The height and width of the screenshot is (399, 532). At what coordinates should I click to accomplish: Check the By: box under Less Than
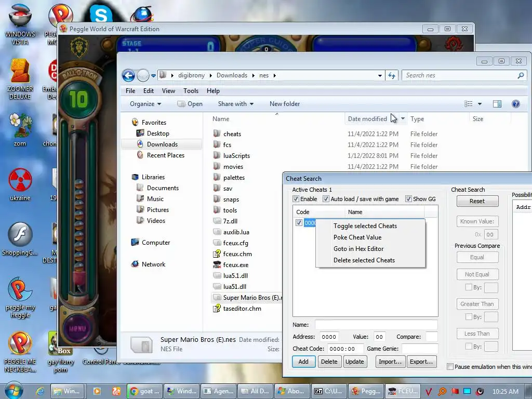click(x=469, y=346)
